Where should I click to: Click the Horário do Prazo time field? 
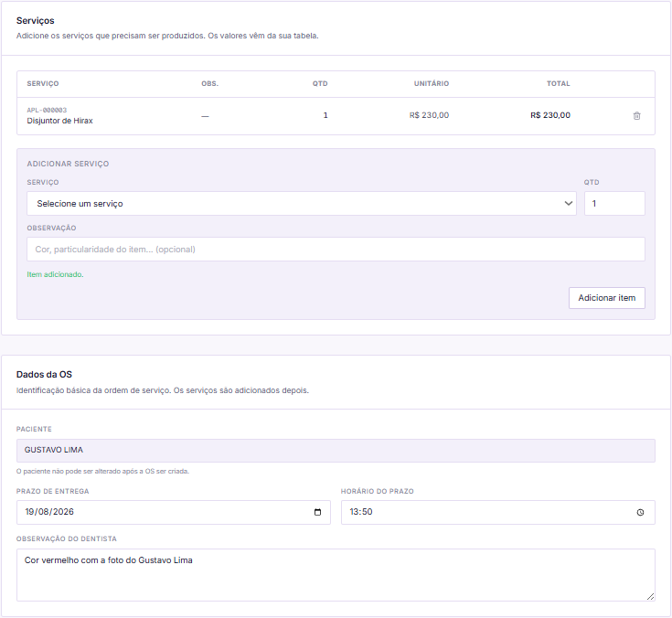coord(498,512)
